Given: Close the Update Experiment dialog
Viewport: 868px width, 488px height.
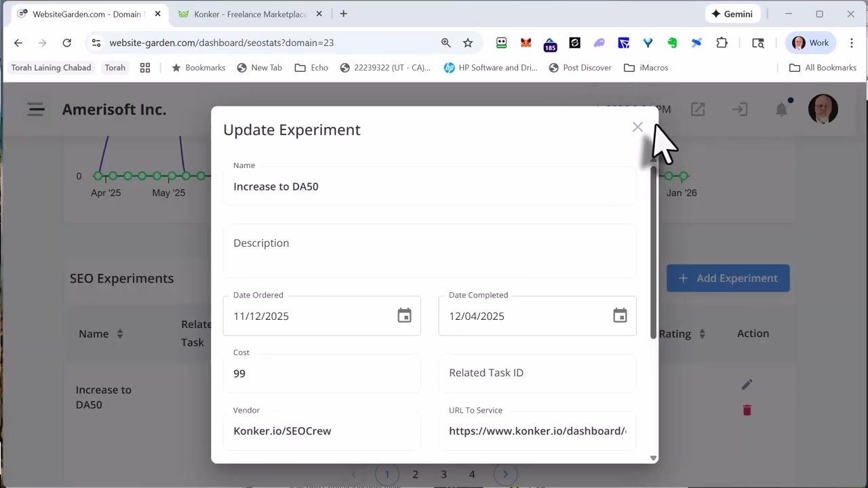Looking at the screenshot, I should pyautogui.click(x=637, y=127).
